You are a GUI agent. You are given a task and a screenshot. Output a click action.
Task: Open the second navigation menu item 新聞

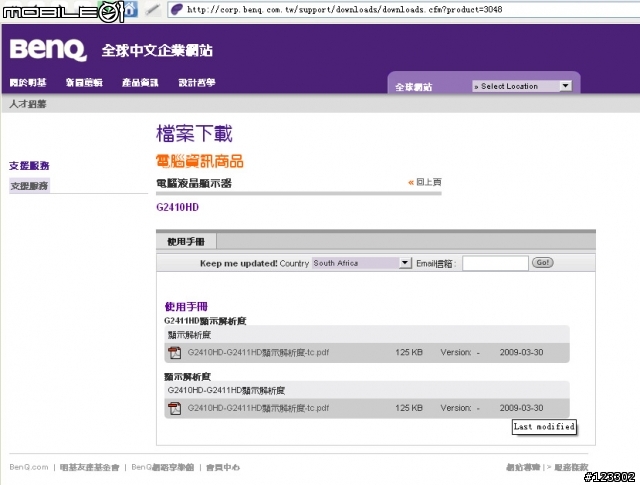click(x=84, y=82)
